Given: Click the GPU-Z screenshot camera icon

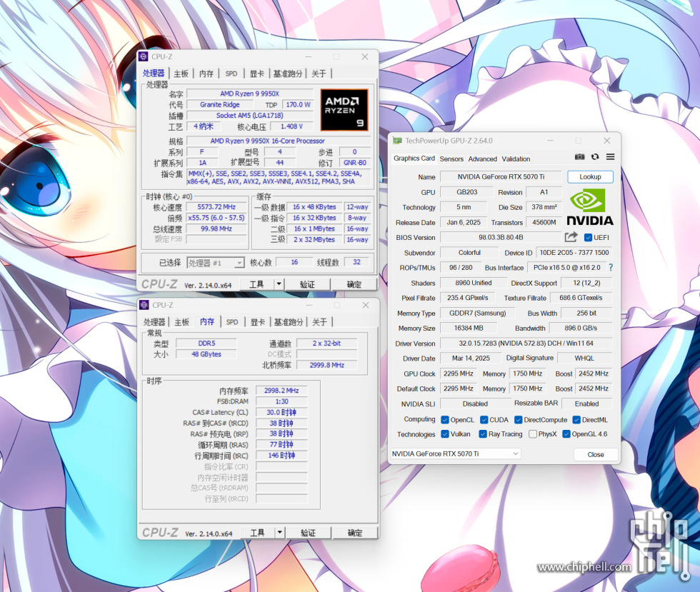Looking at the screenshot, I should click(579, 156).
